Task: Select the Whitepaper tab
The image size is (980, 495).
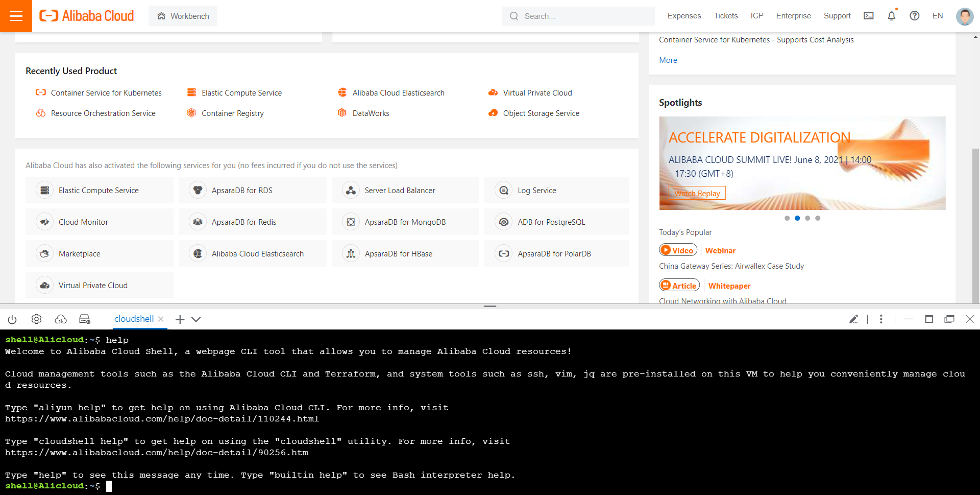Action: pyautogui.click(x=729, y=286)
